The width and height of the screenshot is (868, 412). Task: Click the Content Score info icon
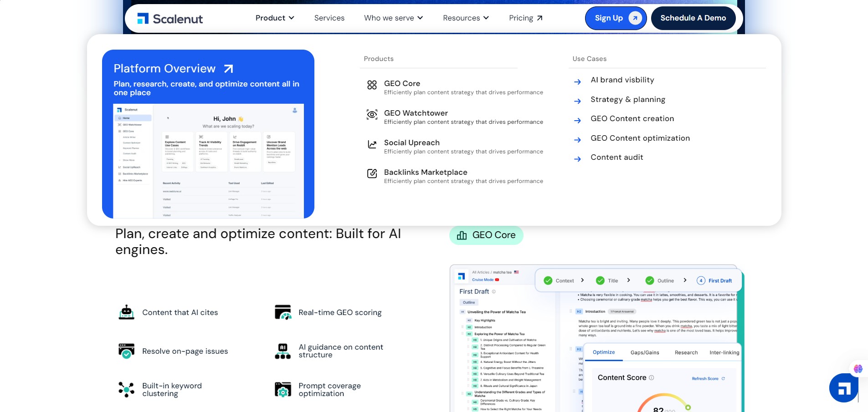[652, 378]
